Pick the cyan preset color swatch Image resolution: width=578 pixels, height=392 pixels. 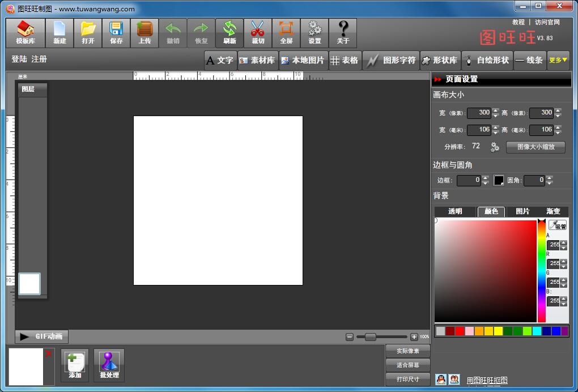click(x=537, y=331)
